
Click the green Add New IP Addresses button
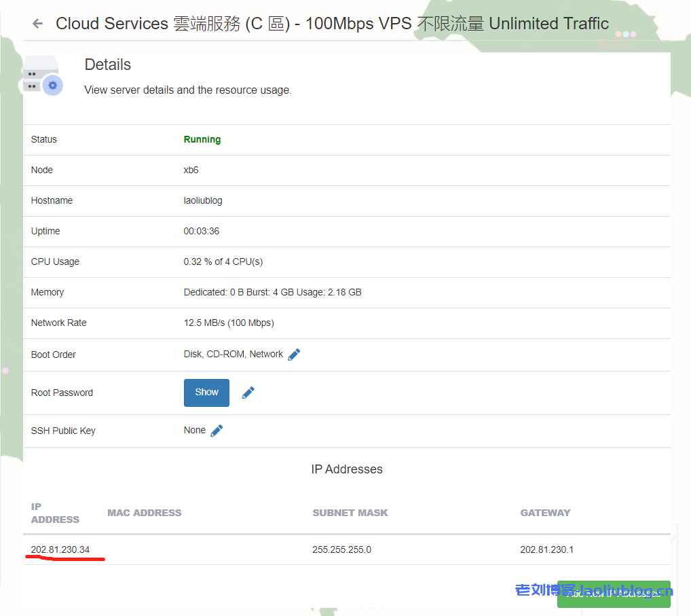(613, 594)
